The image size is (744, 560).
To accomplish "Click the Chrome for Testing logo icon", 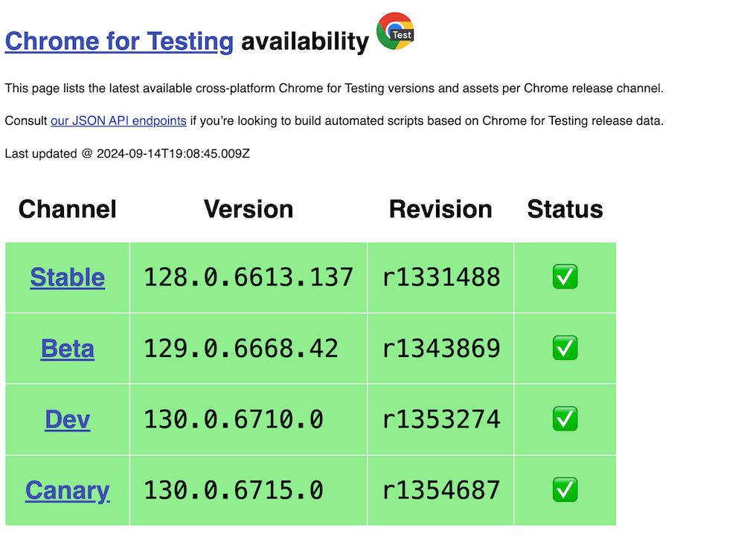I will (395, 32).
